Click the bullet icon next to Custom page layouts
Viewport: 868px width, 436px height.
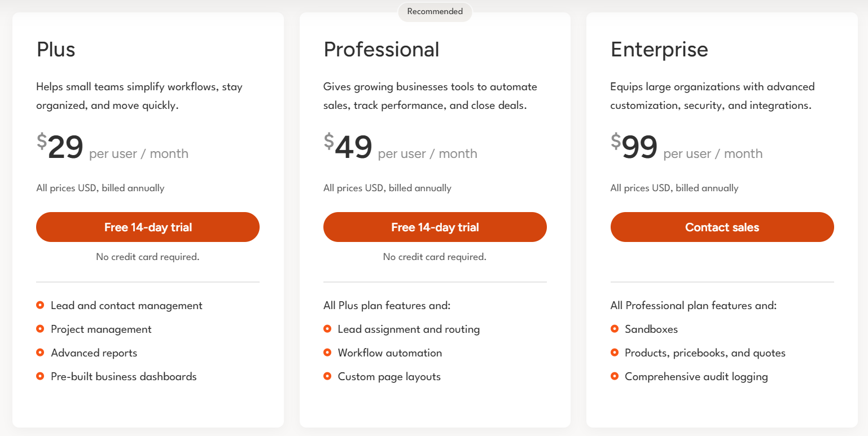coord(327,376)
